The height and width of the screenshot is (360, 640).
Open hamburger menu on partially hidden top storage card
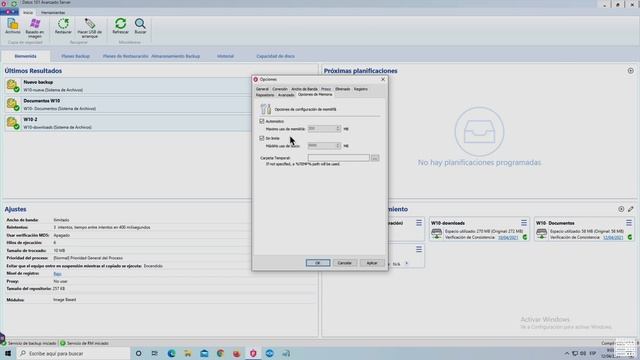[419, 223]
